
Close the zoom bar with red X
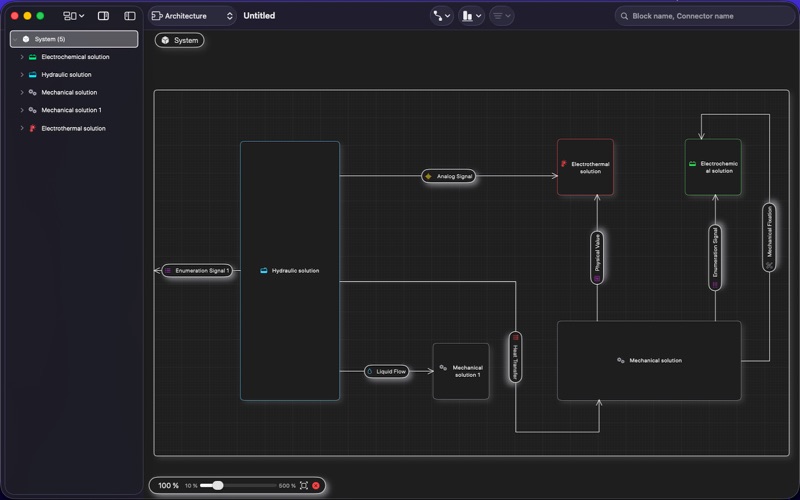click(x=316, y=485)
